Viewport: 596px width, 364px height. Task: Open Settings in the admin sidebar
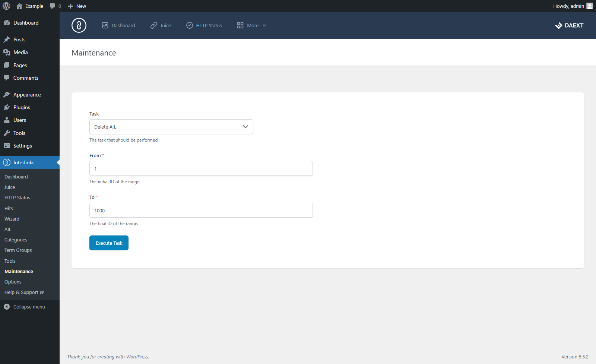tap(22, 146)
